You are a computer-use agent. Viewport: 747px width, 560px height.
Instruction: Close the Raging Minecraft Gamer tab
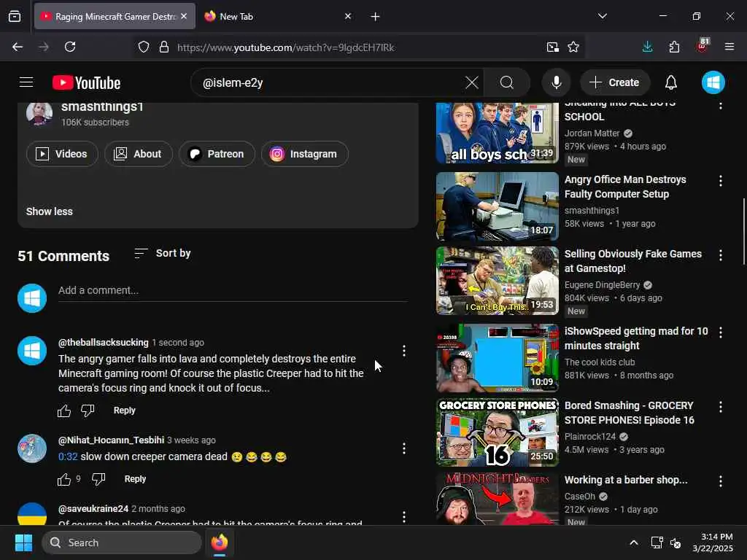[184, 16]
